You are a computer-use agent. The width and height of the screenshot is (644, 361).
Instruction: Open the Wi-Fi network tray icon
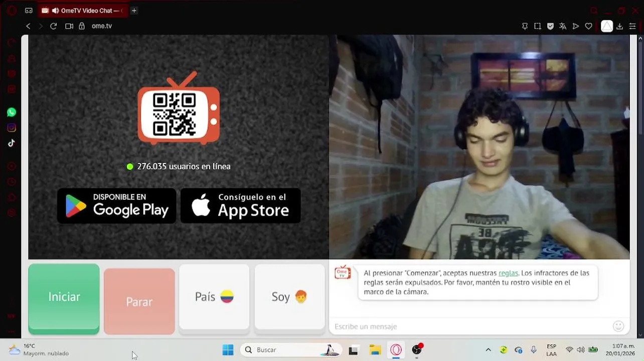569,350
